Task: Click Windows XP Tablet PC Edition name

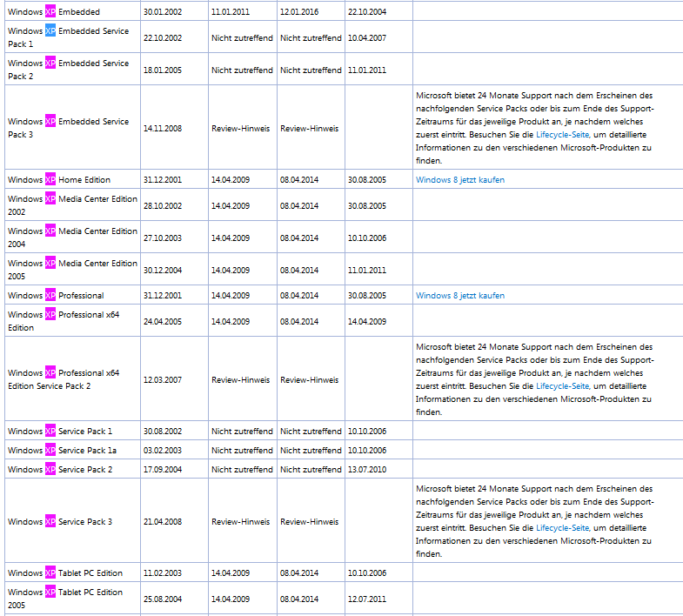Action: tap(65, 573)
